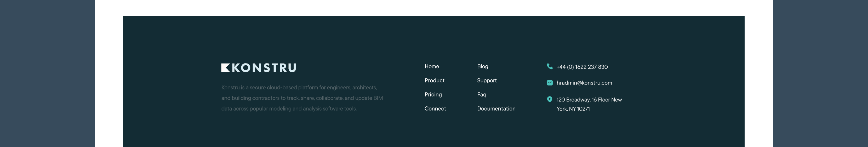Open the Pricing link
This screenshot has width=868, height=147.
[433, 95]
